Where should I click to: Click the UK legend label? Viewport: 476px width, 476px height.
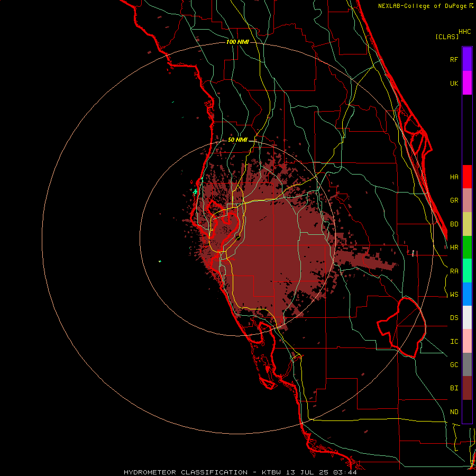point(454,83)
